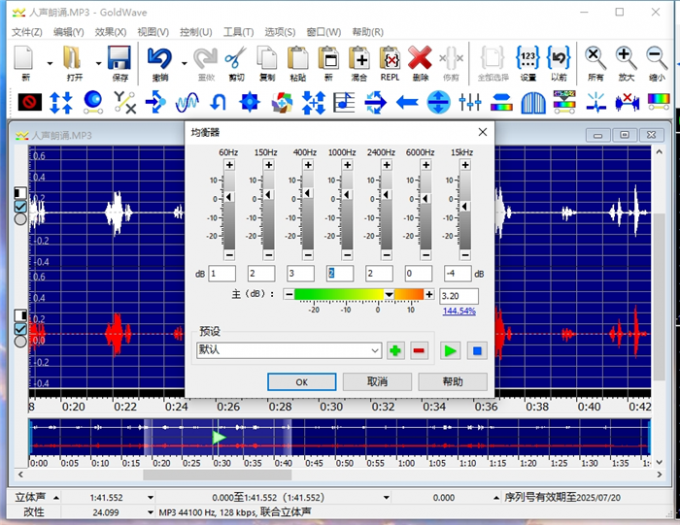The image size is (680, 525).
Task: Click plus button above 400Hz slider
Action: (x=308, y=165)
